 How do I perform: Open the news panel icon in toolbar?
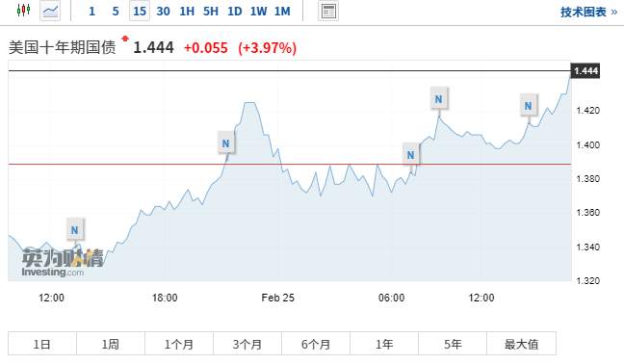click(328, 12)
